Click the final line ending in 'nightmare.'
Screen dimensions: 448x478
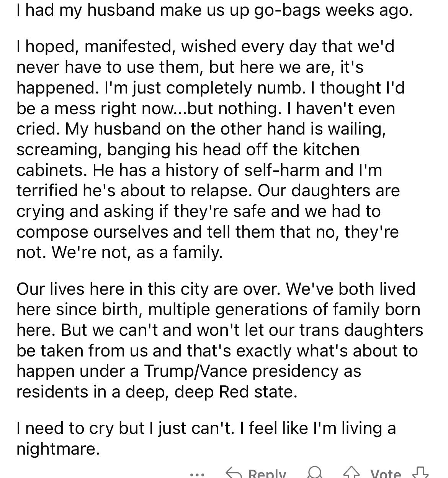point(57,449)
